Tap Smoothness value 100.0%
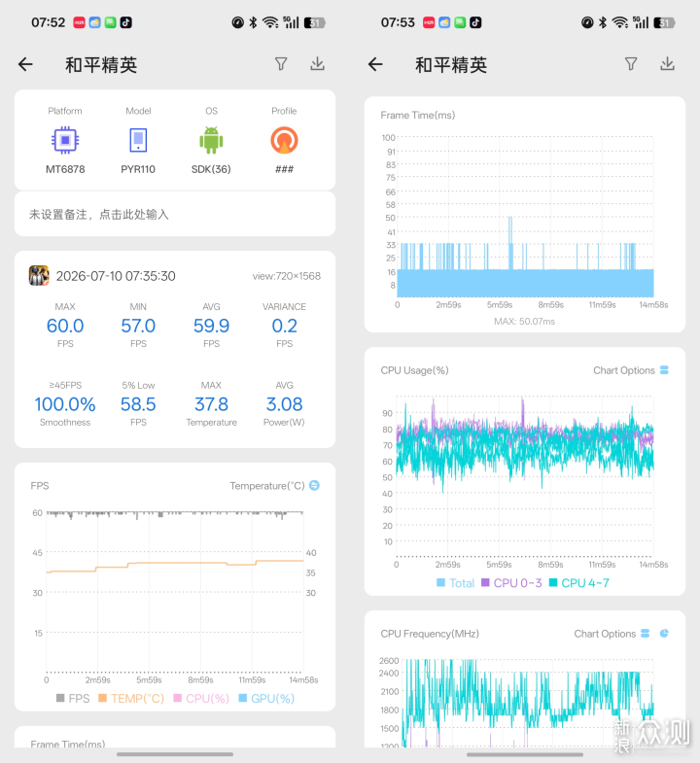700x763 pixels. click(x=65, y=404)
